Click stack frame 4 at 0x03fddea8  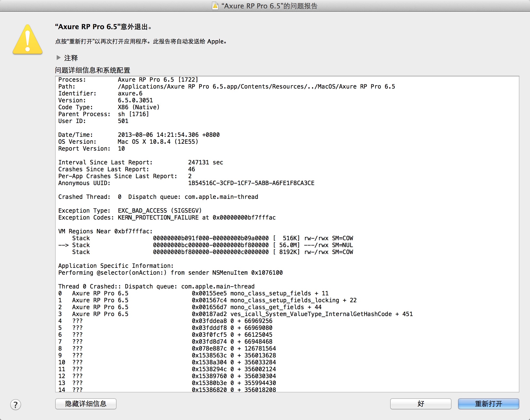pyautogui.click(x=165, y=321)
